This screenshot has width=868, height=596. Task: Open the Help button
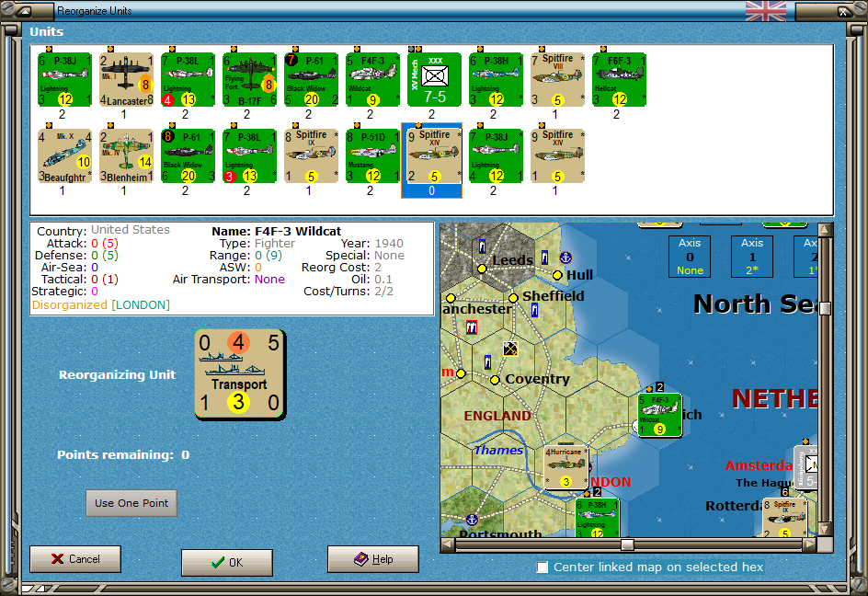373,559
